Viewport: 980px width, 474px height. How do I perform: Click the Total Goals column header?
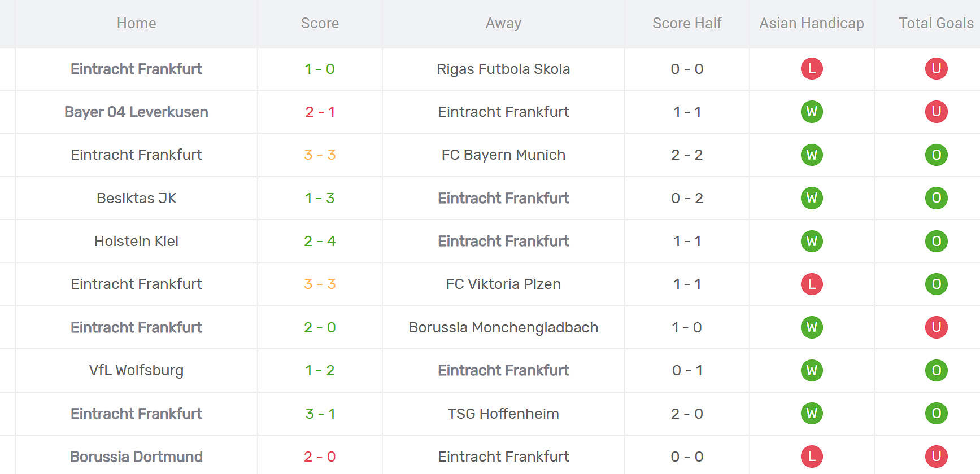[x=936, y=23]
